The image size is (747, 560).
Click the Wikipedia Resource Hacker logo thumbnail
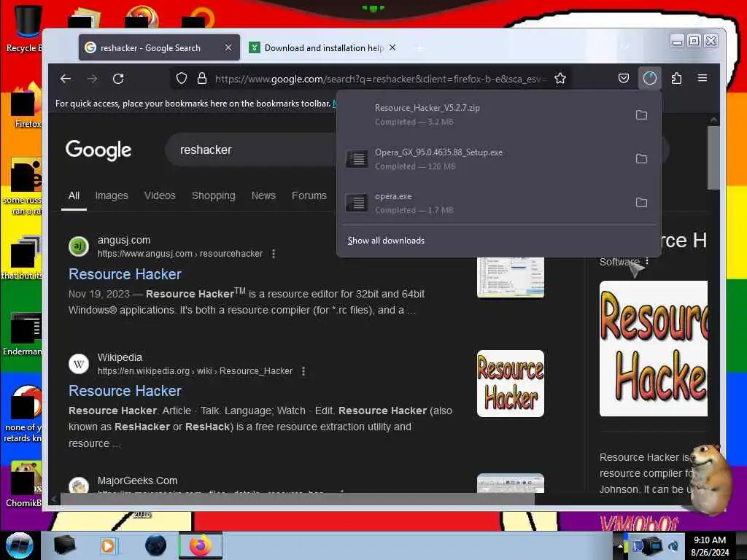click(x=510, y=384)
